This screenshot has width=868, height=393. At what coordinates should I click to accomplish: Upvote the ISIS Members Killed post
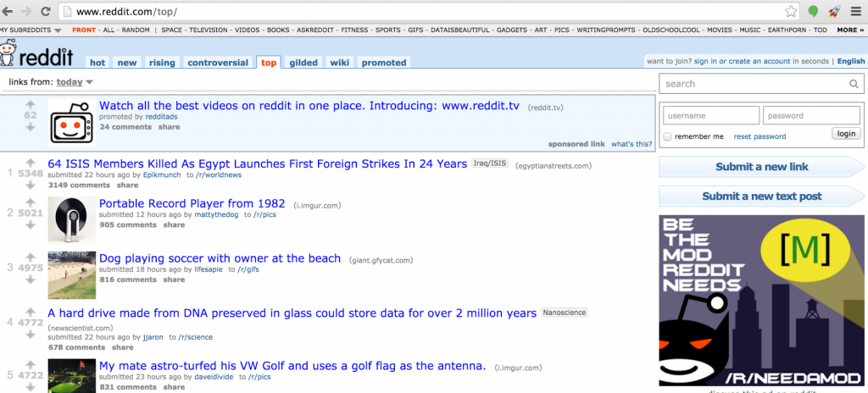point(31,162)
